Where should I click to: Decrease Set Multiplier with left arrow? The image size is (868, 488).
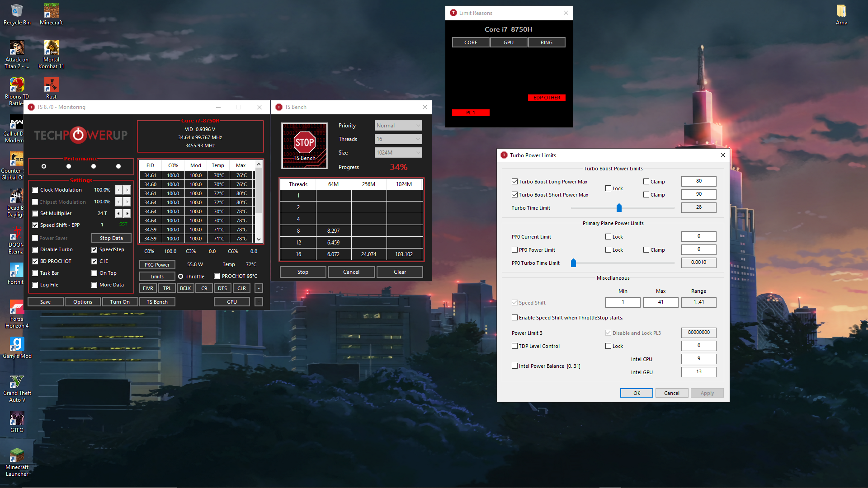click(119, 213)
